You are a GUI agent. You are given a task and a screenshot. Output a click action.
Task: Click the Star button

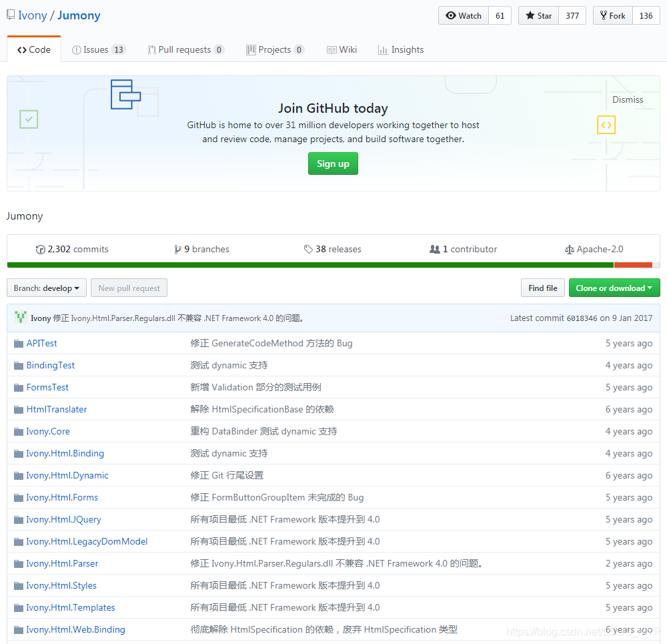coord(538,16)
